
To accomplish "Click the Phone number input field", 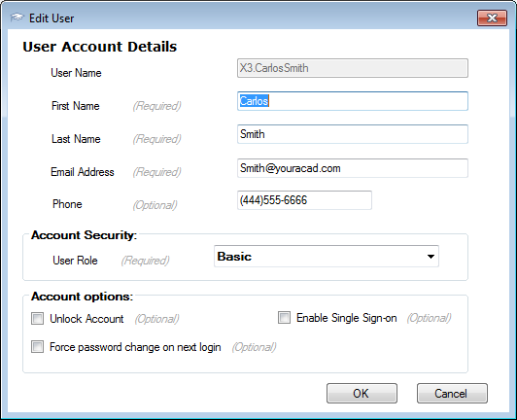I will [304, 200].
